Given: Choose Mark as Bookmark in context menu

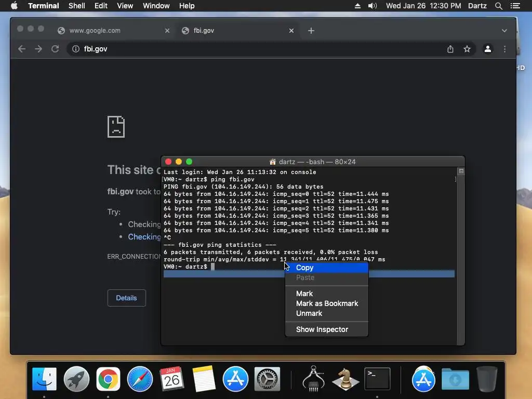Looking at the screenshot, I should tap(327, 303).
